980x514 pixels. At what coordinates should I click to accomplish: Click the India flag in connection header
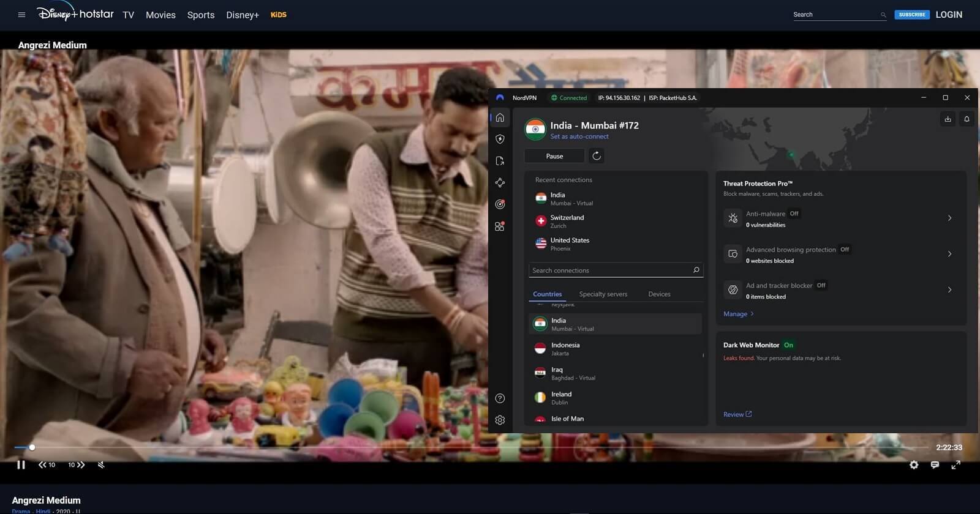tap(535, 129)
